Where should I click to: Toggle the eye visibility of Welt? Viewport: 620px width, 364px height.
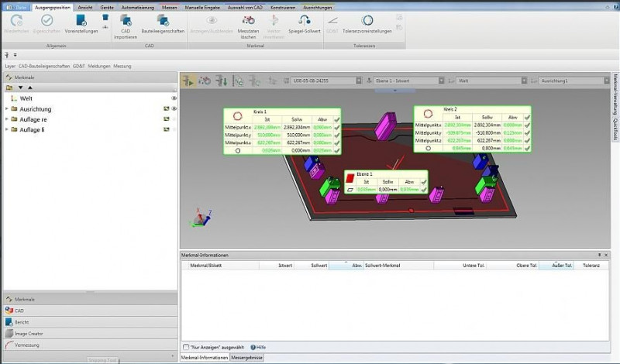tap(174, 98)
